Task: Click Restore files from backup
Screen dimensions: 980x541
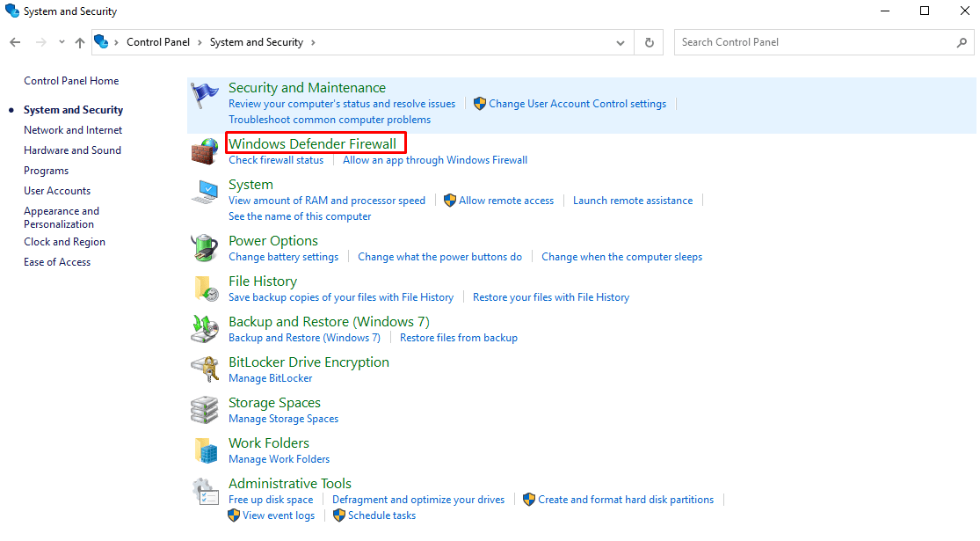Action: [x=459, y=337]
